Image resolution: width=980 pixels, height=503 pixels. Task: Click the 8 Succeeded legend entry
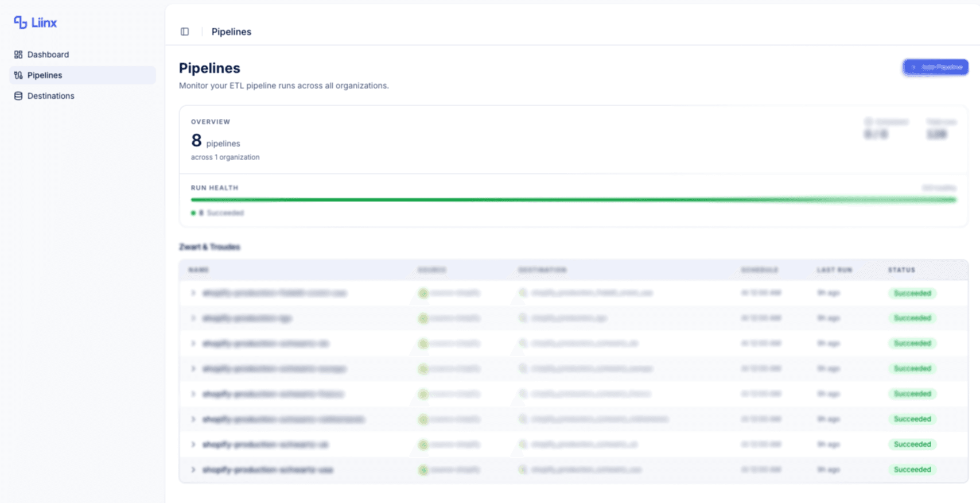point(217,213)
